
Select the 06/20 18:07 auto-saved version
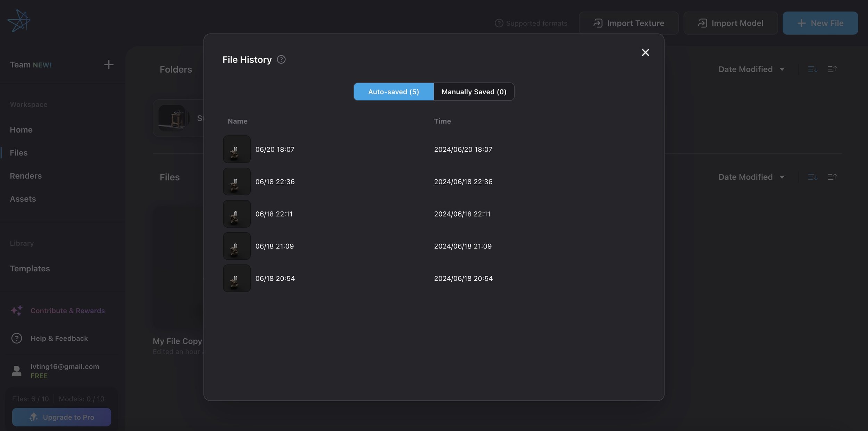[275, 150]
